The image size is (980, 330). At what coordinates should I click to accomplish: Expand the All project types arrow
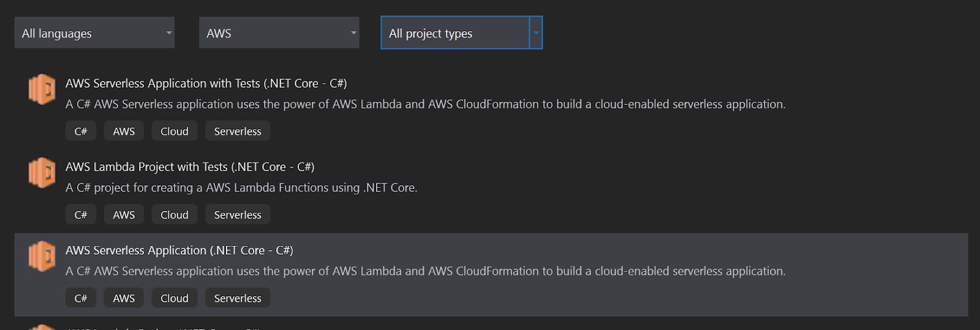536,33
